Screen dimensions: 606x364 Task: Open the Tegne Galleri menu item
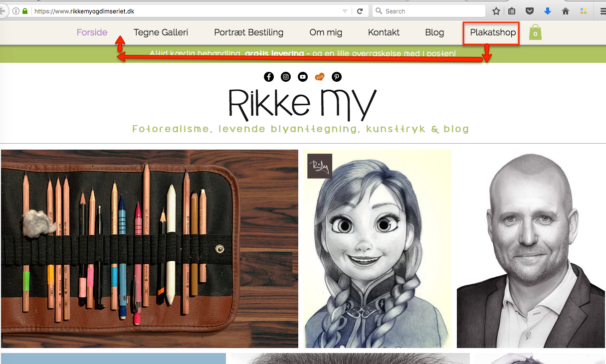pyautogui.click(x=161, y=32)
